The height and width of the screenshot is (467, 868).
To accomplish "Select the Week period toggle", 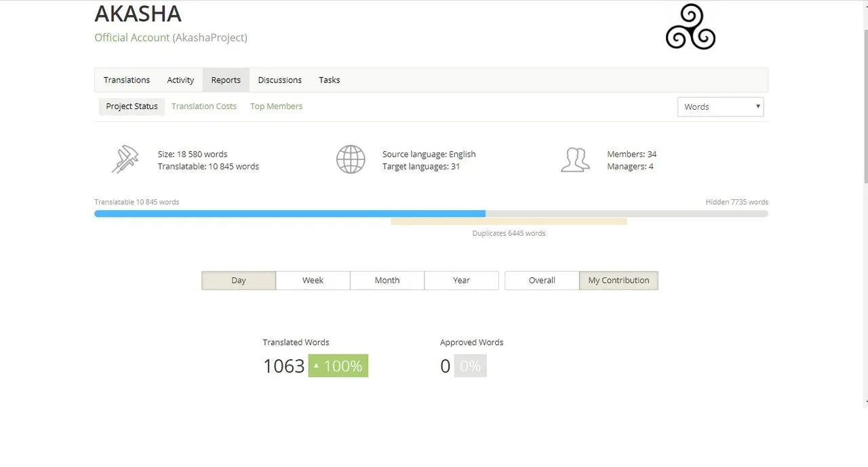I will point(313,281).
